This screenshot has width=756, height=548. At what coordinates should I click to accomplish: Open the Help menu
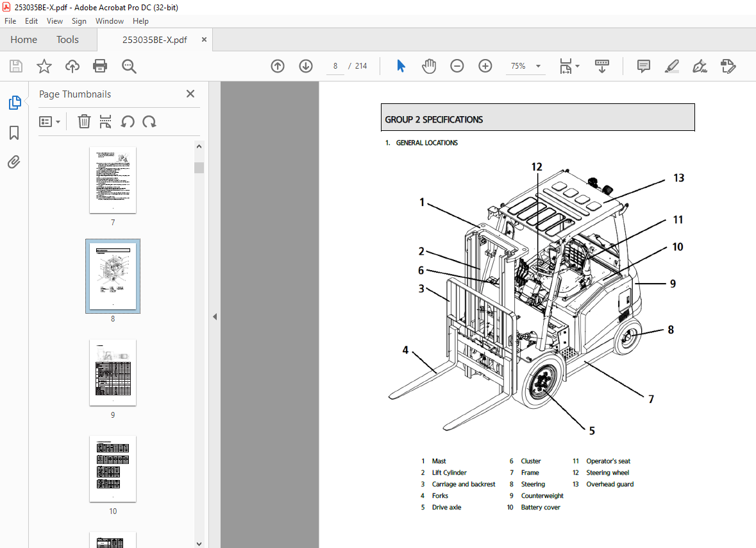[x=141, y=21]
